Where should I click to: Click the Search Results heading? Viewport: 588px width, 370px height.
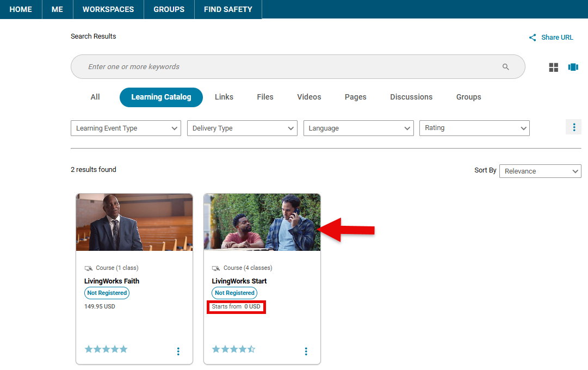[94, 36]
